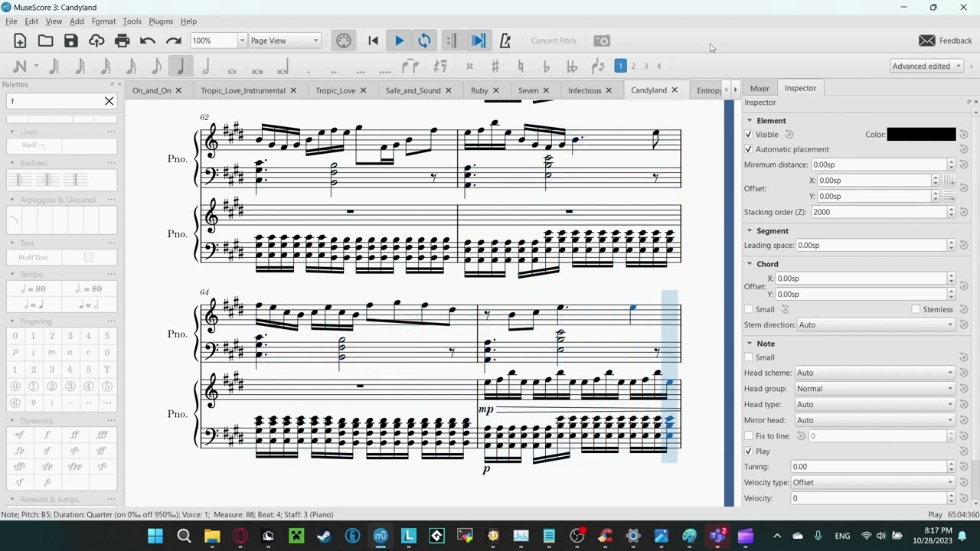Image resolution: width=980 pixels, height=551 pixels.
Task: Open the note color swatch picker
Action: (x=922, y=135)
